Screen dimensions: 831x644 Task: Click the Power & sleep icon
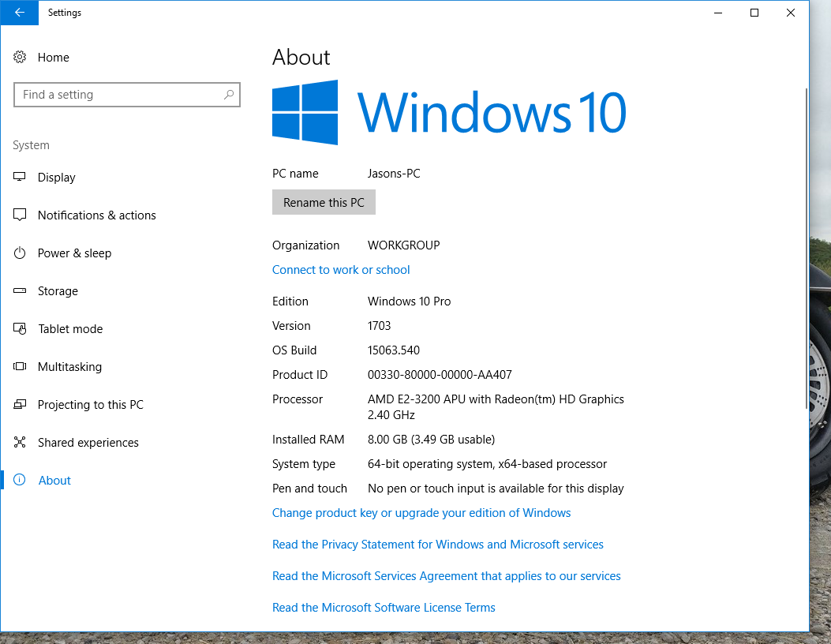(x=21, y=253)
